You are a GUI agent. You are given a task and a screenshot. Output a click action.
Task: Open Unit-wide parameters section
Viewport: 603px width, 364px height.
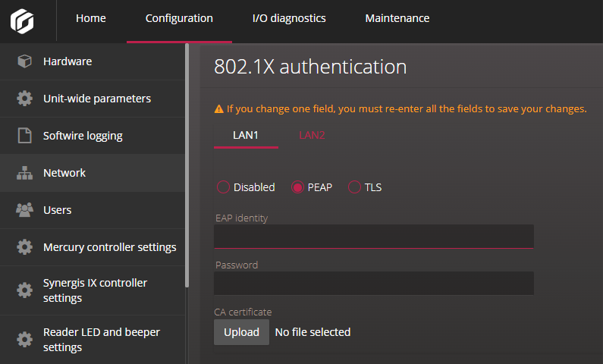pyautogui.click(x=93, y=99)
